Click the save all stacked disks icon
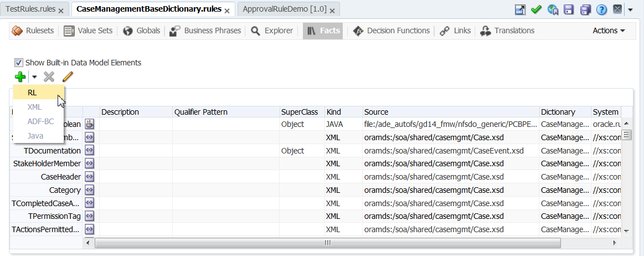 coord(585,9)
